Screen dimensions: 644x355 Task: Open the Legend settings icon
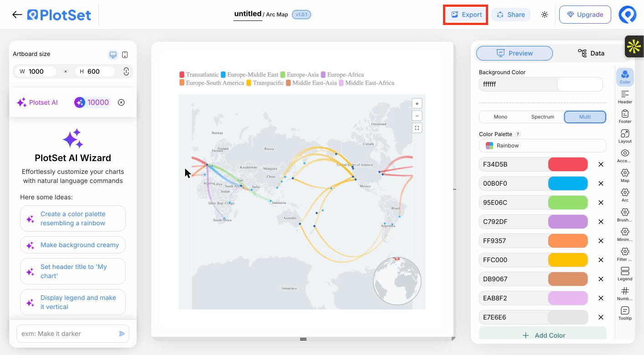[625, 274]
